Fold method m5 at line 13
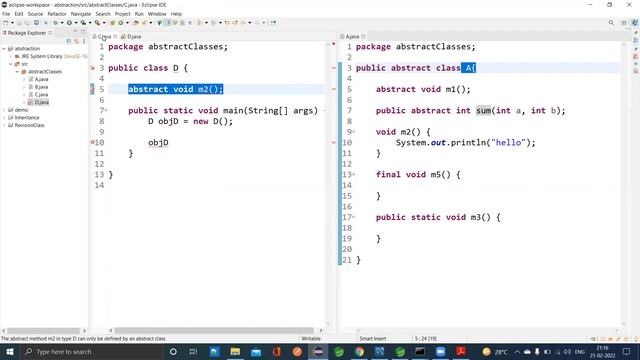The width and height of the screenshot is (640, 360). coord(353,174)
